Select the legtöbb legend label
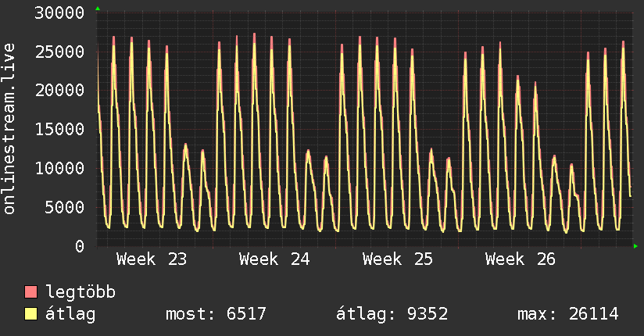Image resolution: width=644 pixels, height=336 pixels. [80, 291]
